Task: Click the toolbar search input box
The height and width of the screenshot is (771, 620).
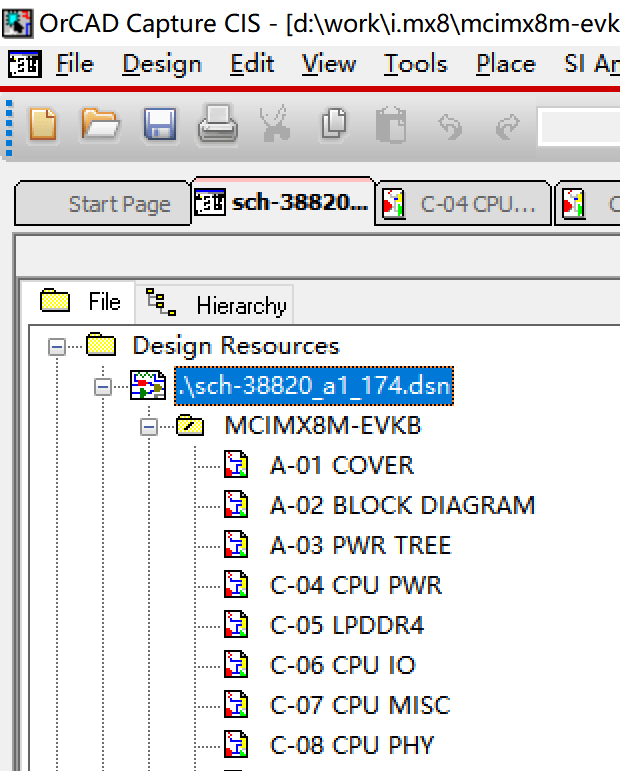Action: (x=579, y=126)
